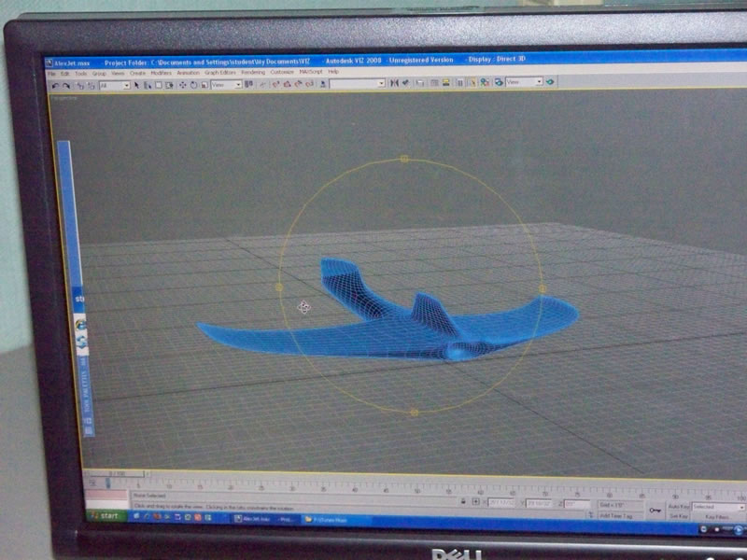Open the Modifiers menu
Image resolution: width=747 pixels, height=560 pixels.
point(161,74)
